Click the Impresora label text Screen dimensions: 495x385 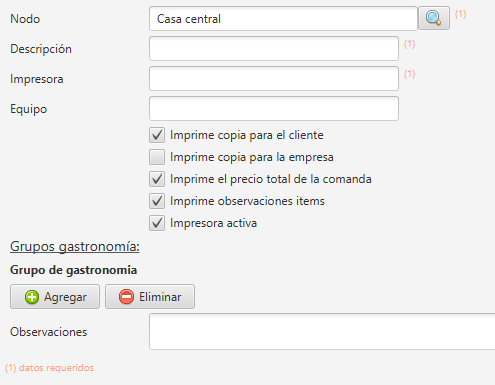[37, 79]
